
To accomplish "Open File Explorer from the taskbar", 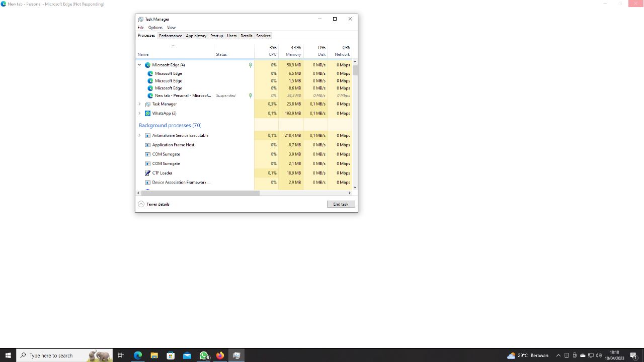I will pos(154,355).
